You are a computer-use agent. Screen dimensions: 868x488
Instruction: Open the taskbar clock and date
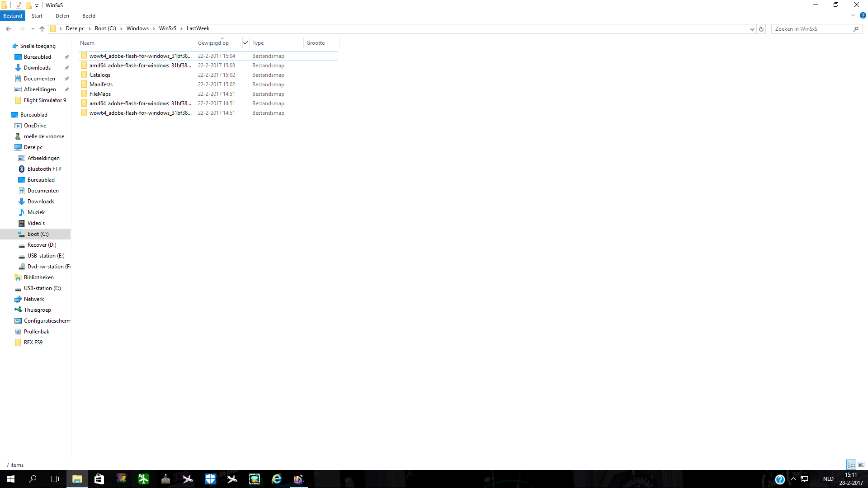coord(851,479)
